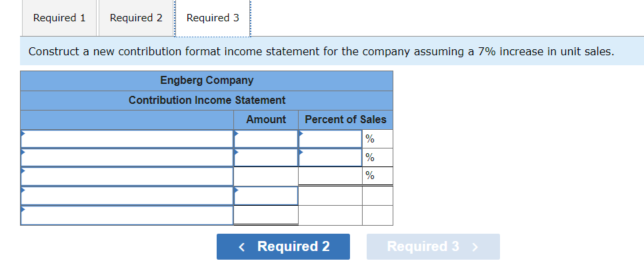
Task: Click the second row Percent of Sales field
Action: click(x=330, y=158)
